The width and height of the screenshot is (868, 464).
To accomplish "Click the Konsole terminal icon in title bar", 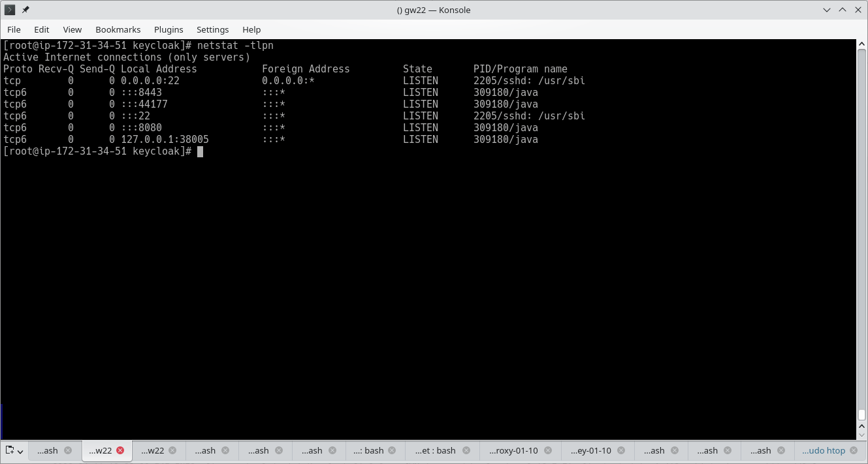I will pos(9,10).
